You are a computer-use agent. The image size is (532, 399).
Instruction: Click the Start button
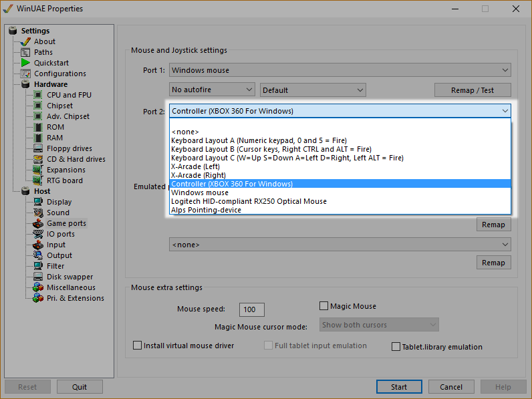tap(399, 387)
